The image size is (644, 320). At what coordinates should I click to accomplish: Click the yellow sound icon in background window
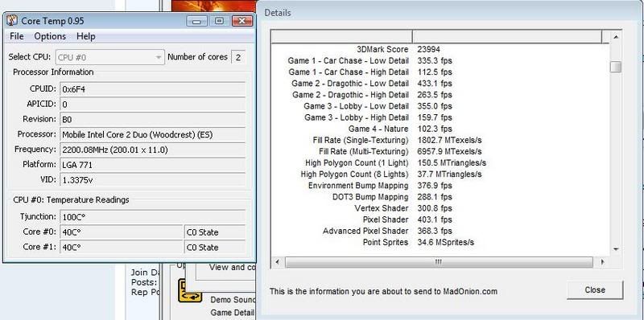click(189, 290)
